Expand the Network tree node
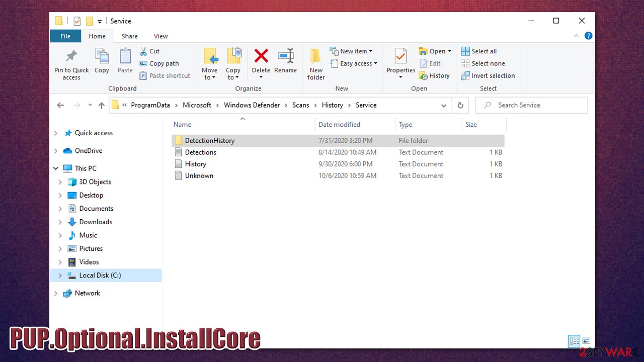The image size is (644, 362). pos(56,293)
